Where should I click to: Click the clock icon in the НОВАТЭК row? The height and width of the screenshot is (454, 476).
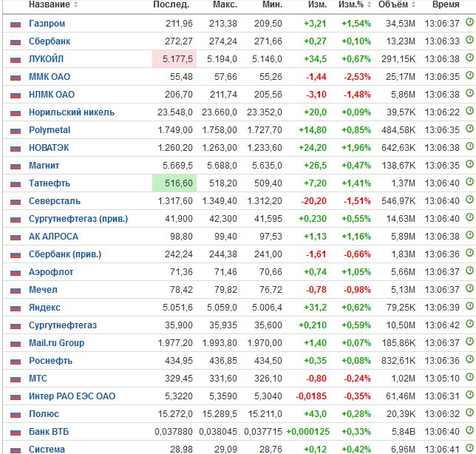[x=469, y=146]
